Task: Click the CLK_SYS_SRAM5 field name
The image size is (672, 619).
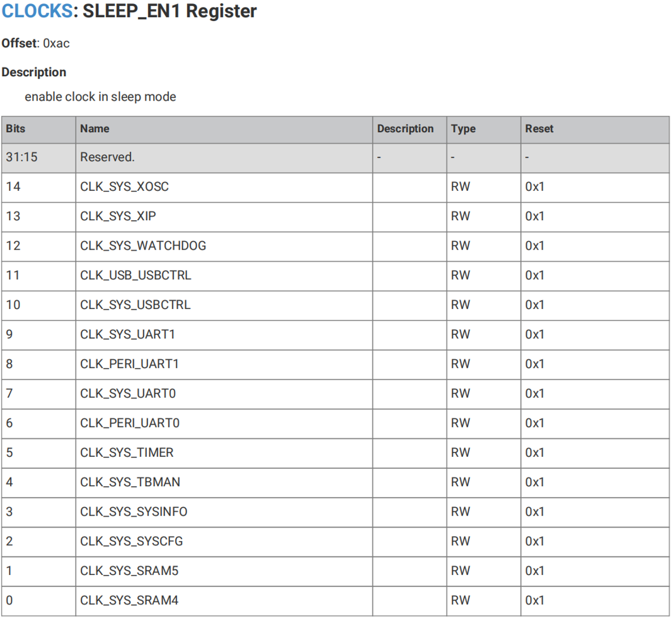Action: coord(129,571)
